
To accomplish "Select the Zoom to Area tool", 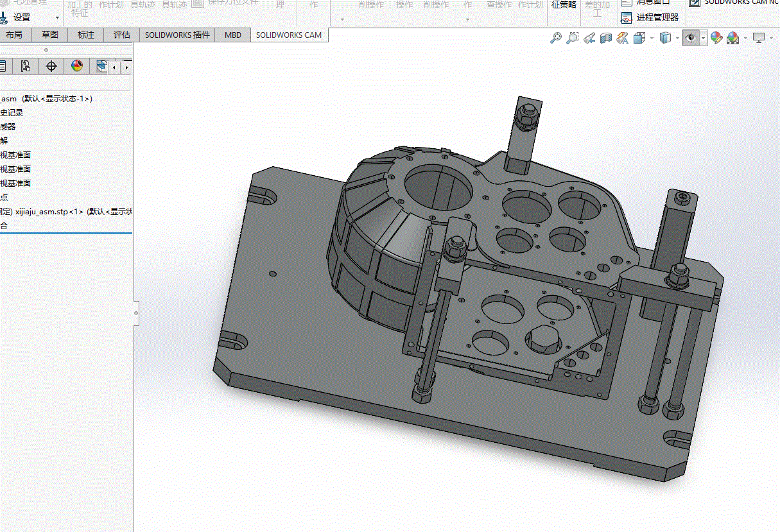I will point(573,39).
